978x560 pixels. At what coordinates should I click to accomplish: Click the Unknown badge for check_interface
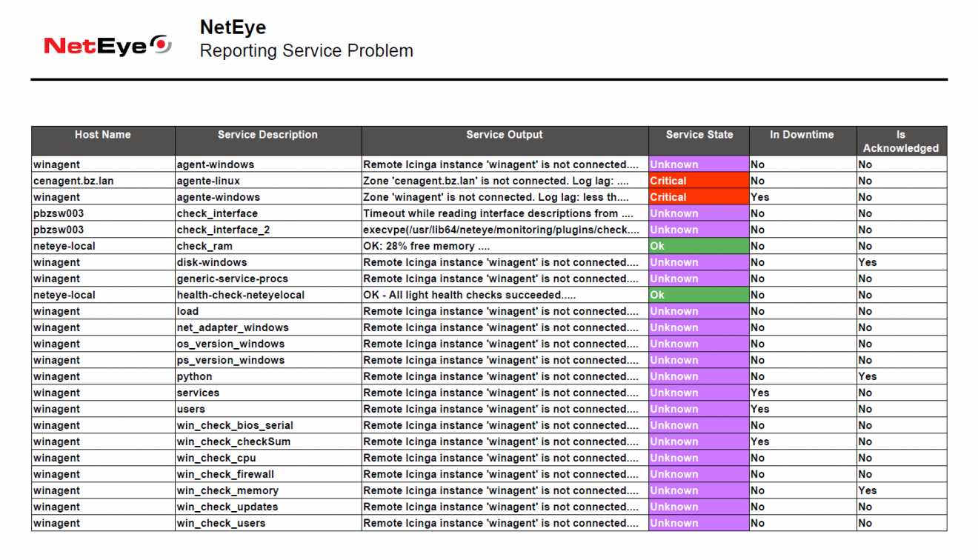[697, 213]
